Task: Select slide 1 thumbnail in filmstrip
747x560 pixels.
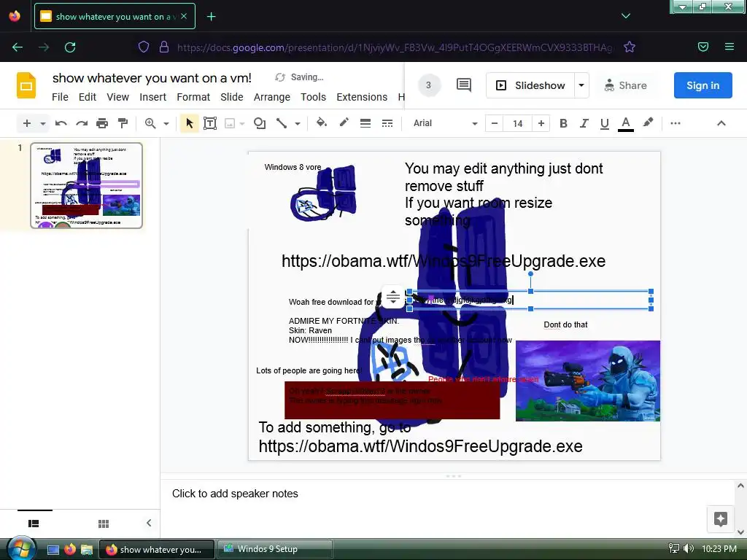Action: coord(86,186)
